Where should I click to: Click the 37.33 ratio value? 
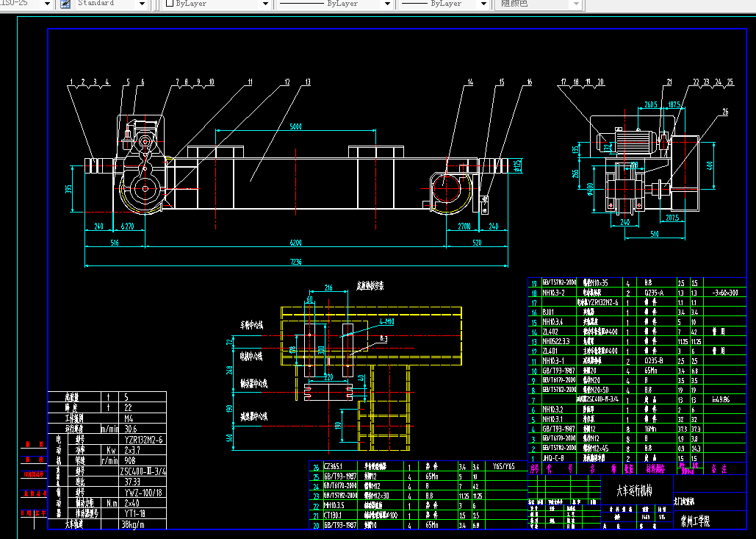132,482
